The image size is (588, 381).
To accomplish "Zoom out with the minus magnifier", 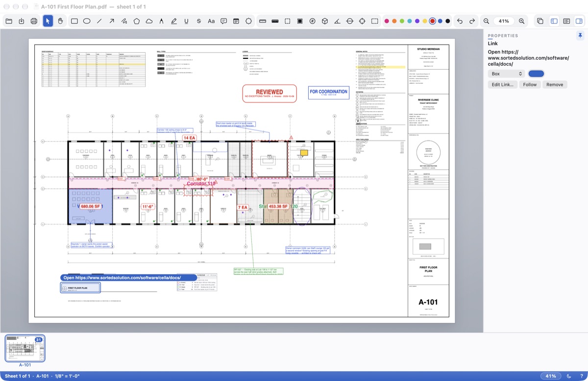I will pos(486,21).
